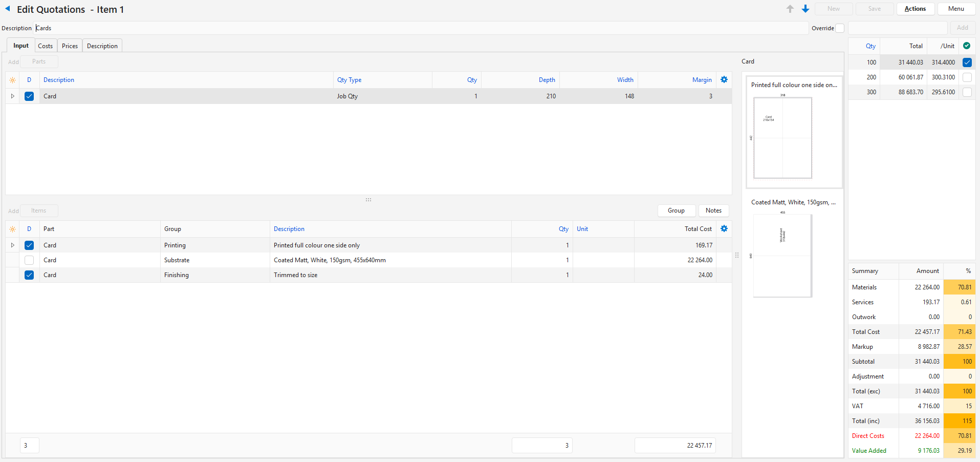Open the items grid settings gear
The image size is (980, 462).
(x=724, y=229)
